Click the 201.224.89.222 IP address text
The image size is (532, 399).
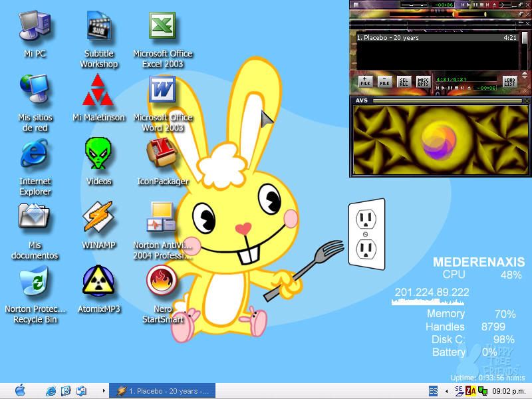(x=432, y=292)
